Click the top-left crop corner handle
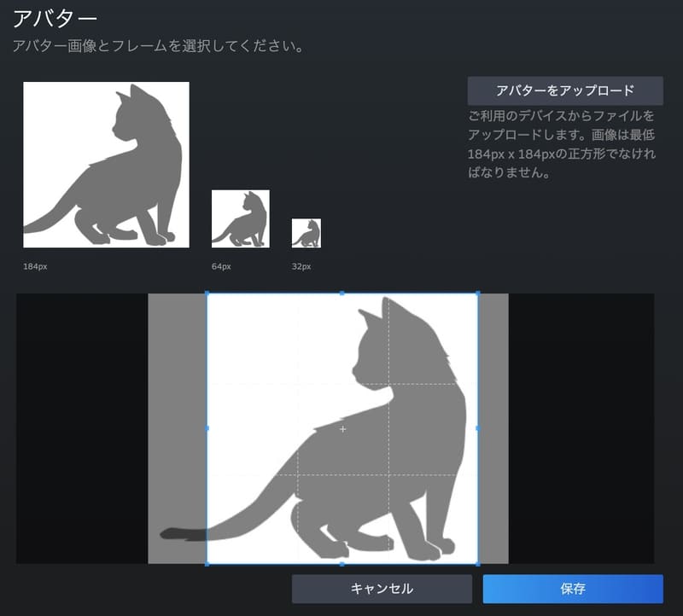Screen dimensions: 683x616 pyautogui.click(x=207, y=293)
